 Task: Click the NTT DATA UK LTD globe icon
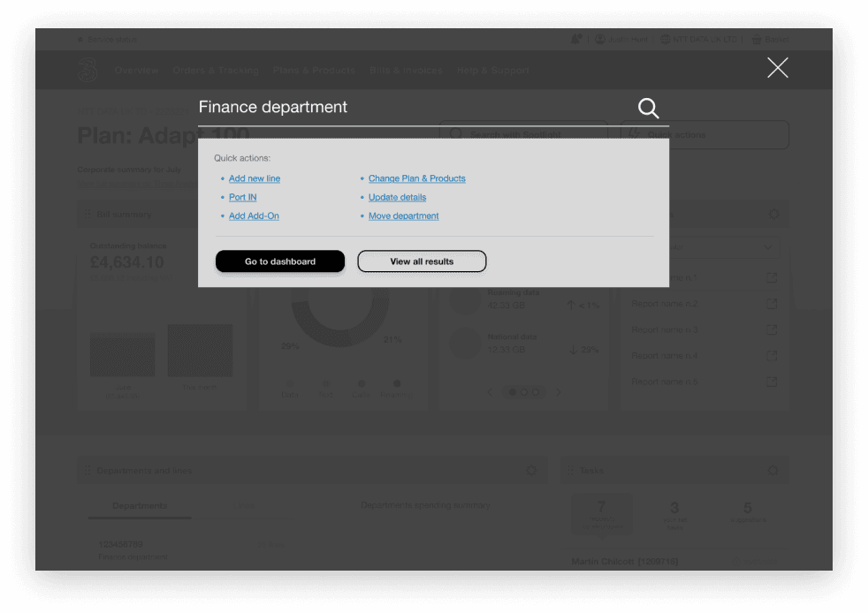666,39
